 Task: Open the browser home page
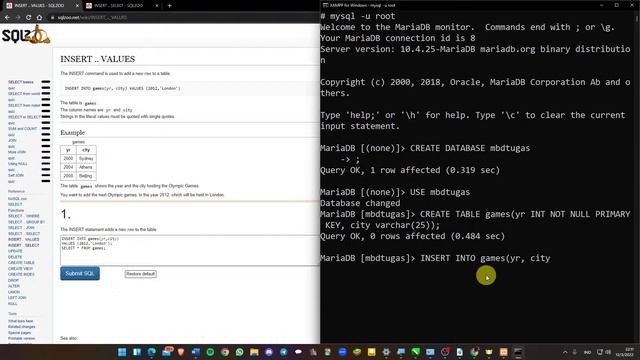tap(39, 18)
